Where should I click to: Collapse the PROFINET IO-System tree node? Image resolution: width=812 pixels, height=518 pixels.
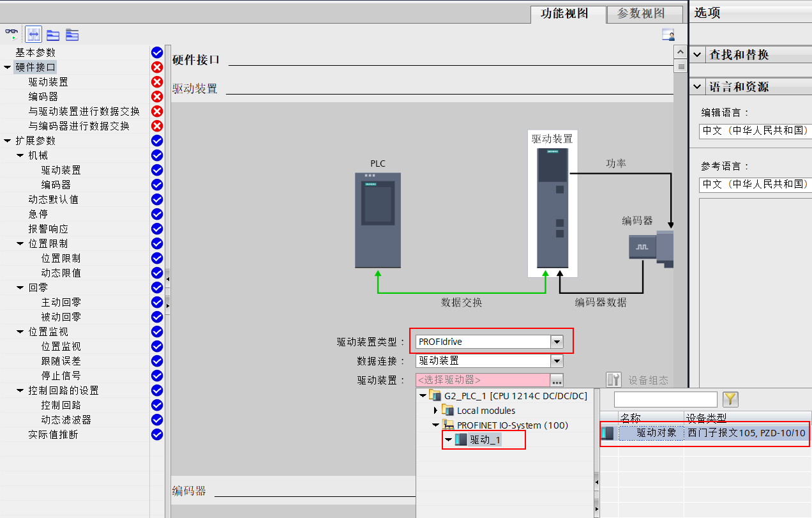pyautogui.click(x=435, y=425)
